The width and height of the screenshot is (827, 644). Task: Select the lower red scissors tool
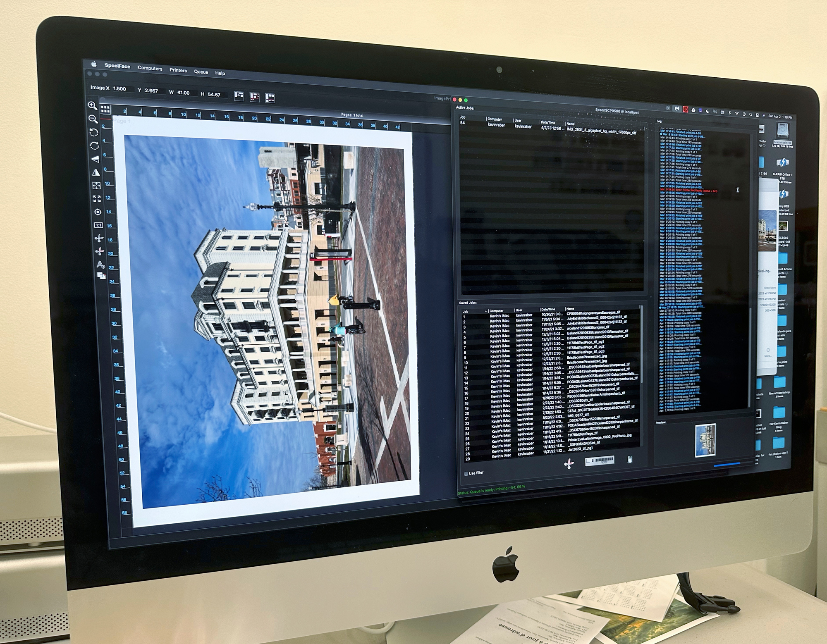click(x=100, y=251)
